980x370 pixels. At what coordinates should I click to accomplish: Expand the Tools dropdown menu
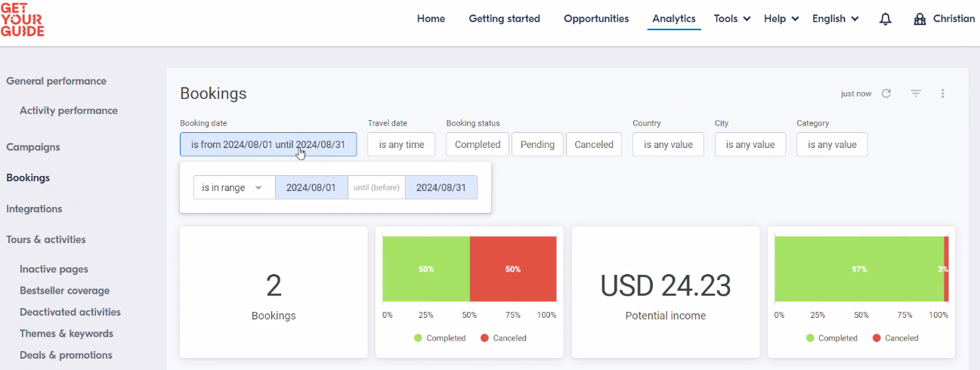coord(732,19)
